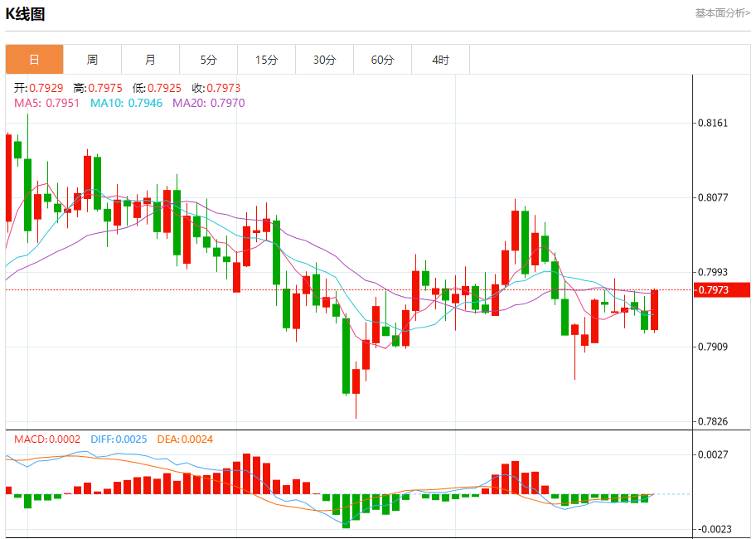Switch to the 月 monthly tab
756x539 pixels.
click(150, 60)
